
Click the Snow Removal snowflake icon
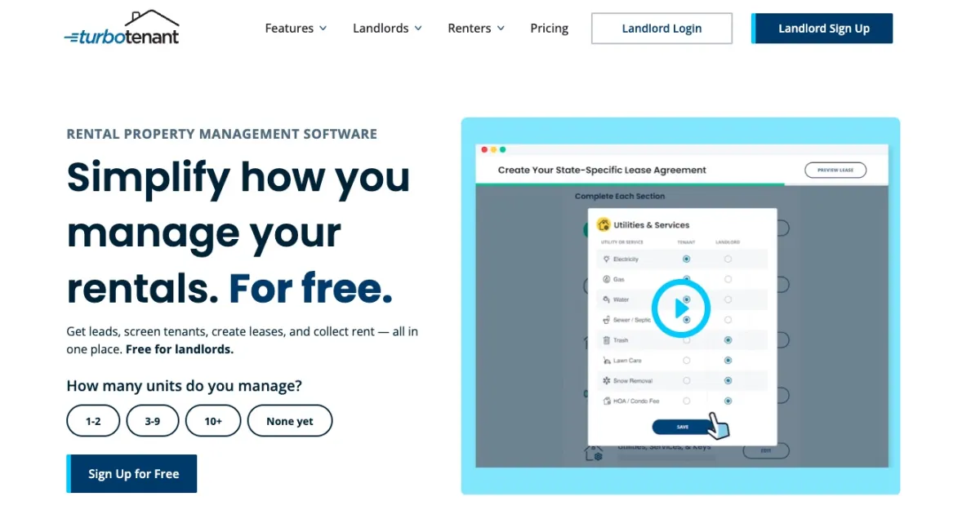pyautogui.click(x=606, y=381)
